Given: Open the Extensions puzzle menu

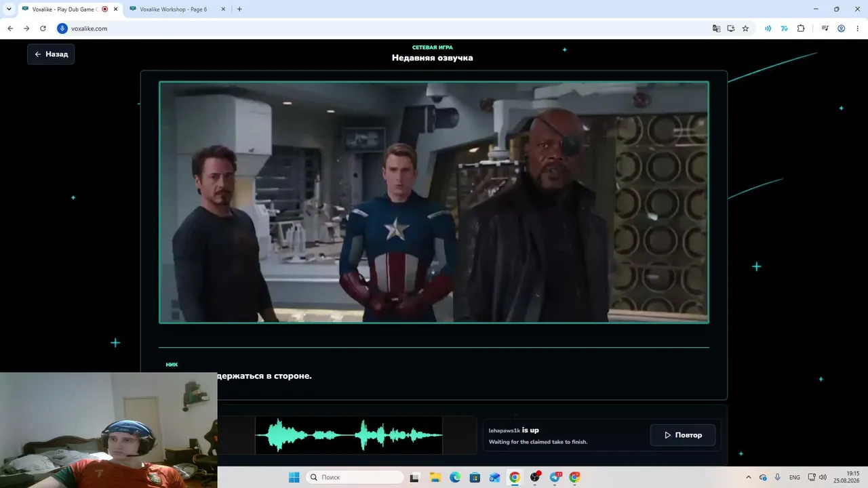Looking at the screenshot, I should 801,28.
